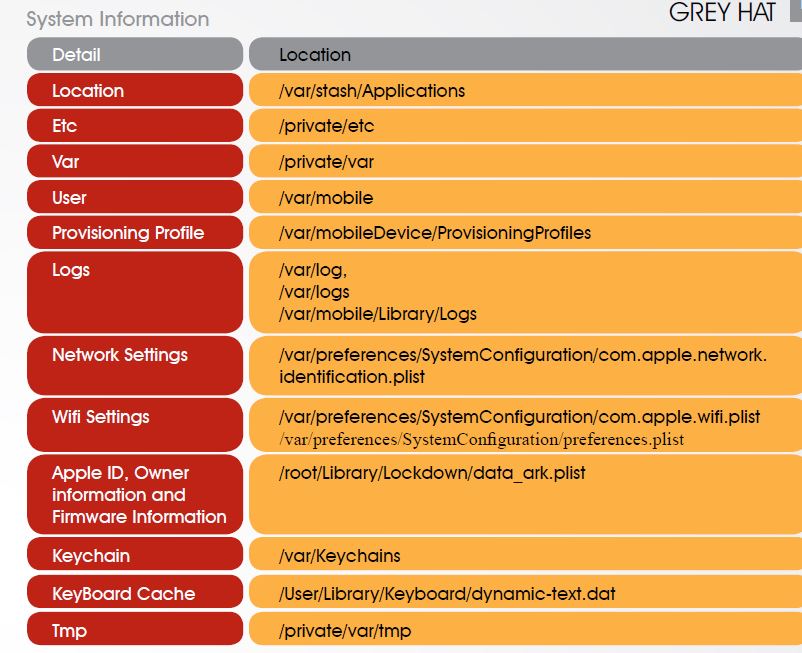Screen dimensions: 802x653
Task: Click the 'Provisioning Profile' row label
Action: click(135, 233)
